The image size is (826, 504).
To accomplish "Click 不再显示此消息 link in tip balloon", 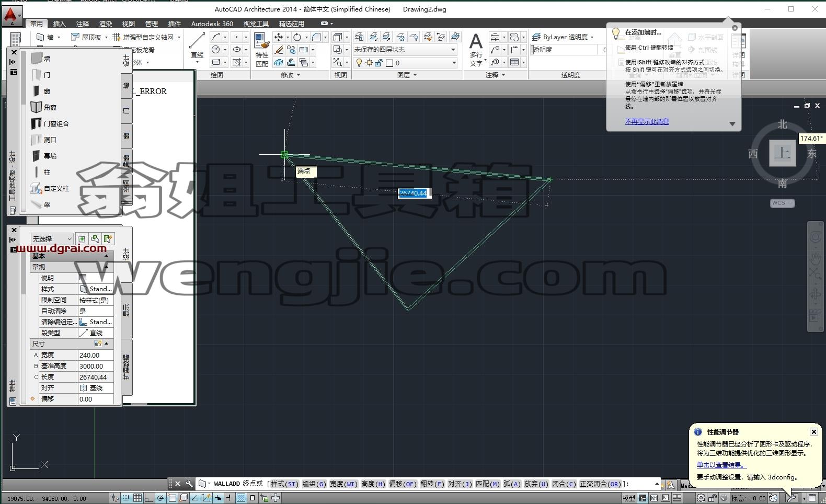I will [x=647, y=121].
